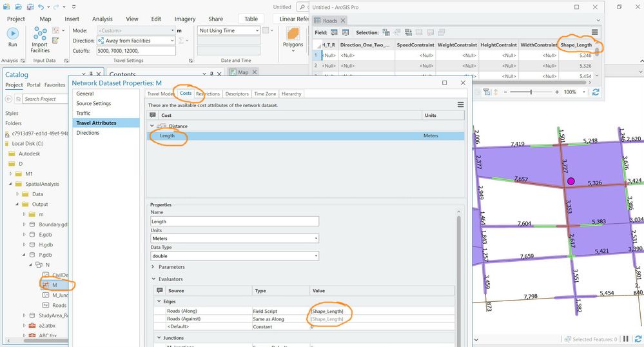
Task: Select Directions in the properties sidebar
Action: (x=88, y=133)
